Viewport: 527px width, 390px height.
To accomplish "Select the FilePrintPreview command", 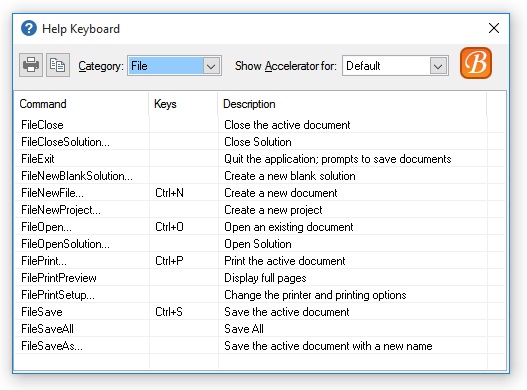I will coord(59,278).
